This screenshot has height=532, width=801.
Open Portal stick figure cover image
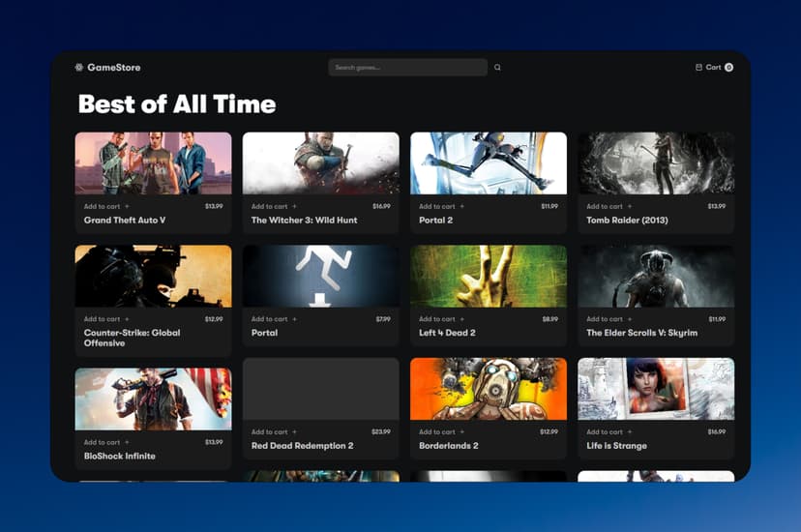coord(321,277)
